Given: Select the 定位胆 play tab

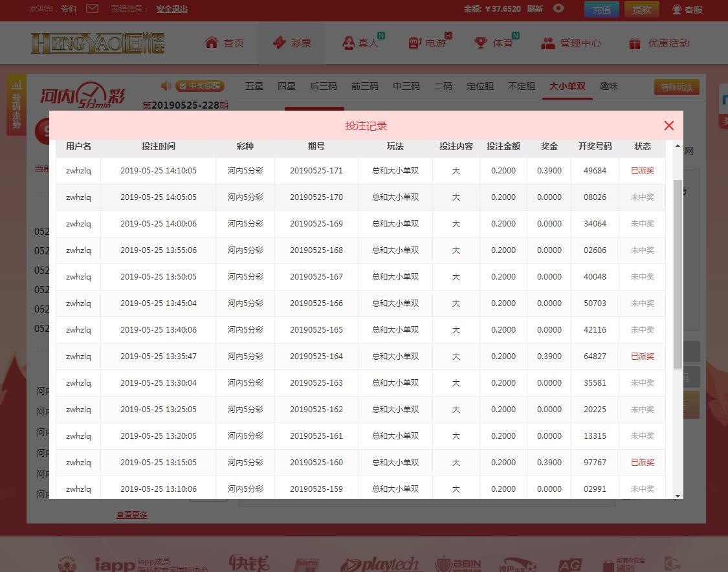Looking at the screenshot, I should (x=480, y=86).
